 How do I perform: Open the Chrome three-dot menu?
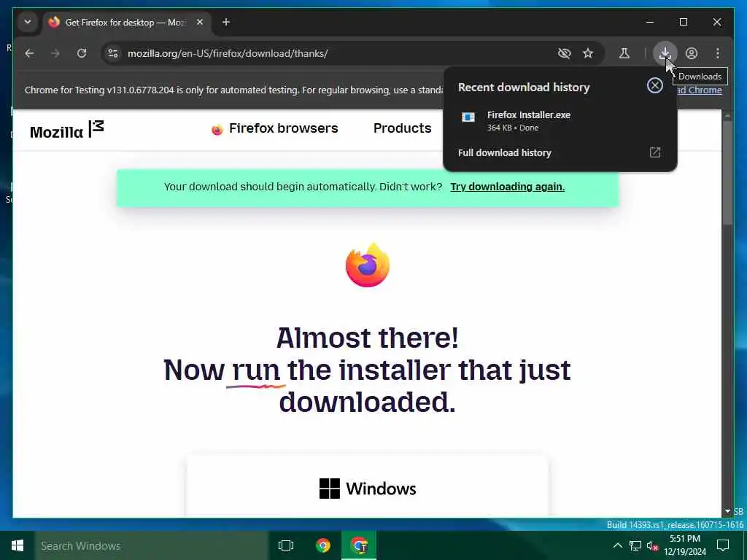pos(718,53)
